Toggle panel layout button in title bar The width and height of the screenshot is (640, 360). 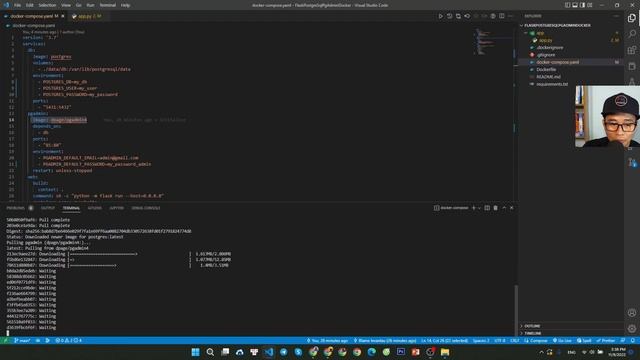click(x=575, y=5)
